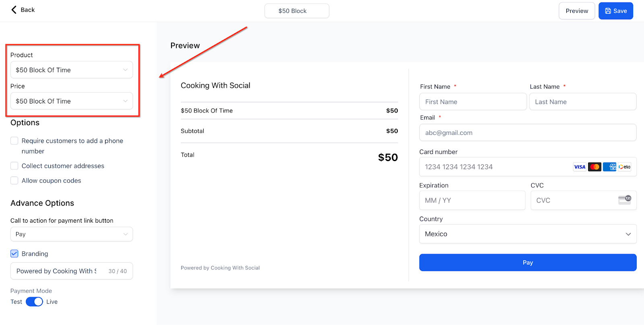Image resolution: width=644 pixels, height=325 pixels.
Task: Open the Price dropdown
Action: (72, 101)
